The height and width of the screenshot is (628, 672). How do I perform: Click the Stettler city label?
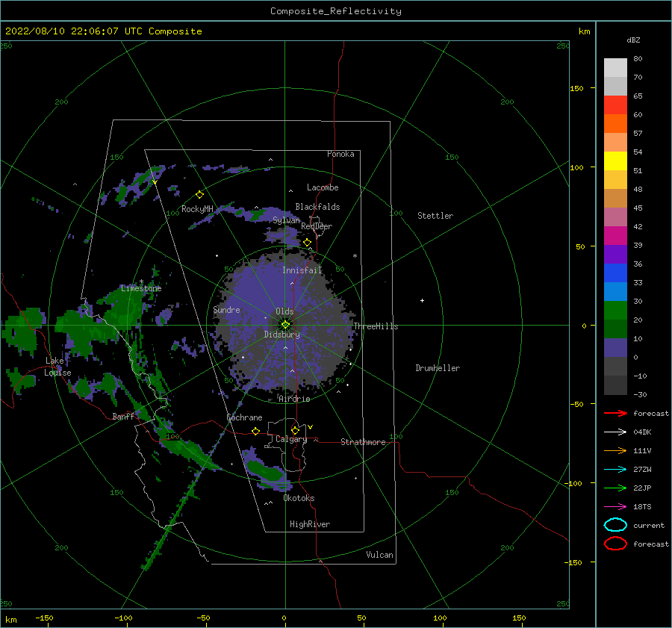pyautogui.click(x=435, y=216)
